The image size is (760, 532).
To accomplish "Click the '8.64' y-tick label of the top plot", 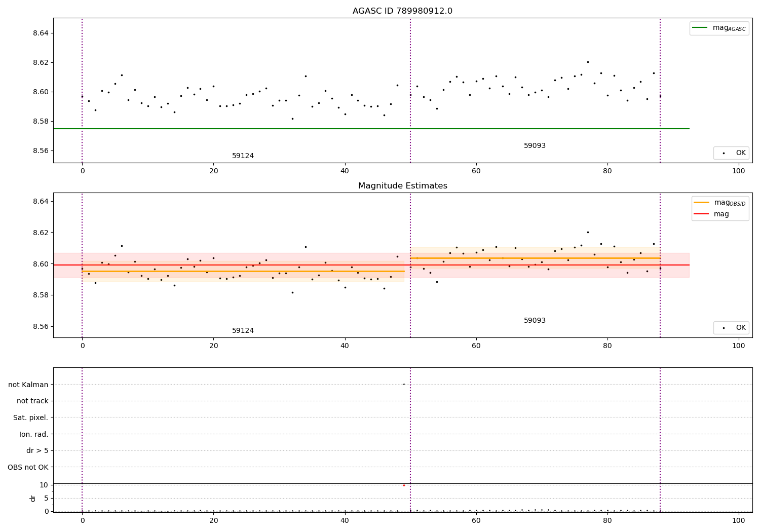I will [41, 33].
